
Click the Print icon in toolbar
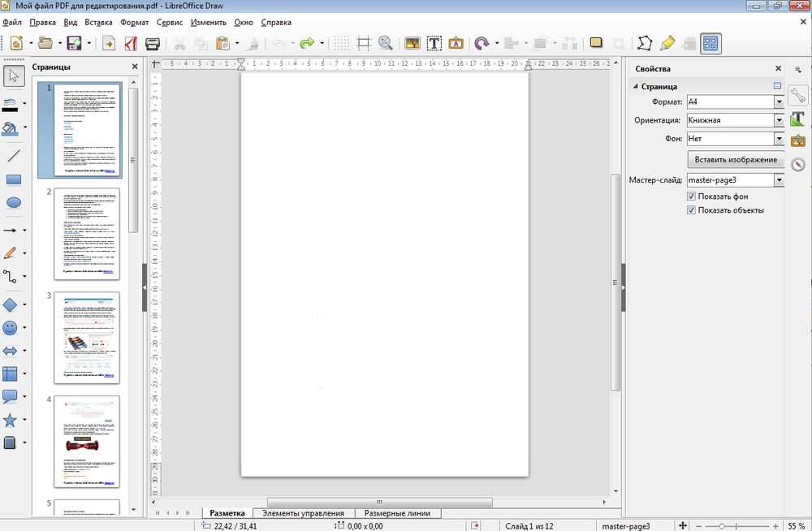pyautogui.click(x=152, y=43)
